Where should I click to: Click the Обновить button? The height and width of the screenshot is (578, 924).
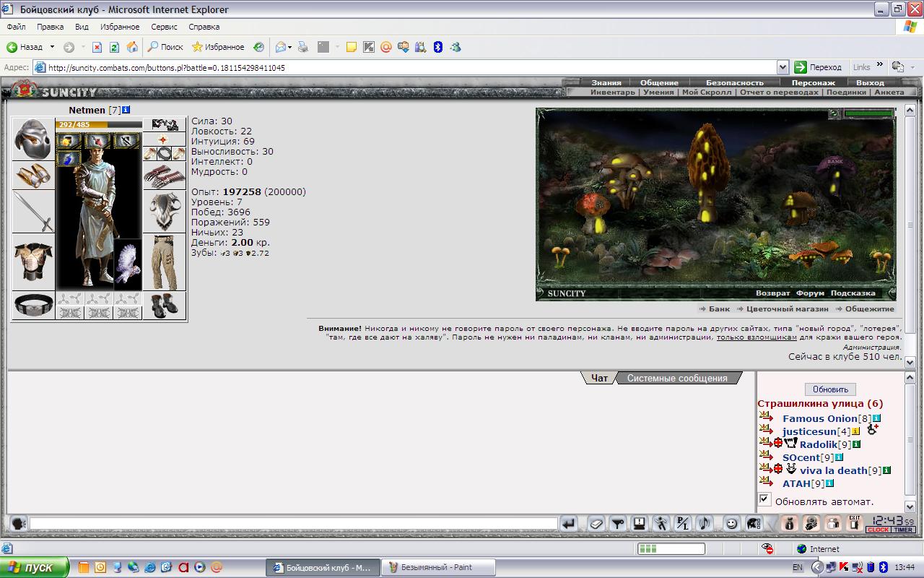click(830, 389)
